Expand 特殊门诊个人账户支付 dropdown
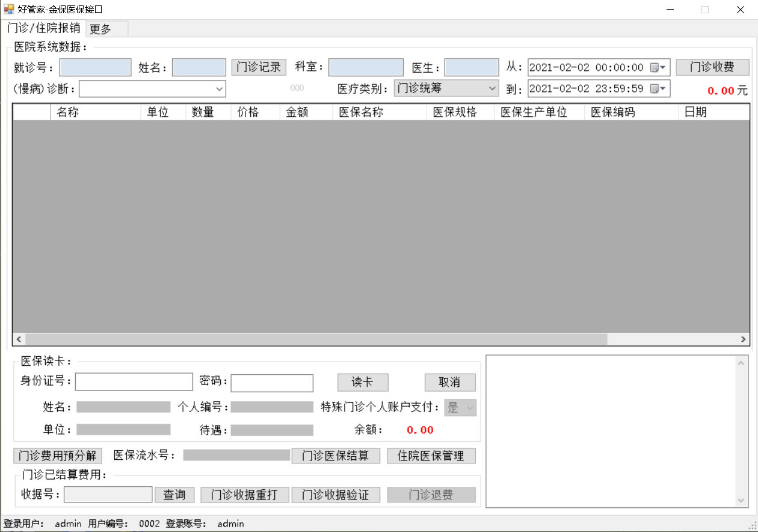 pos(470,408)
